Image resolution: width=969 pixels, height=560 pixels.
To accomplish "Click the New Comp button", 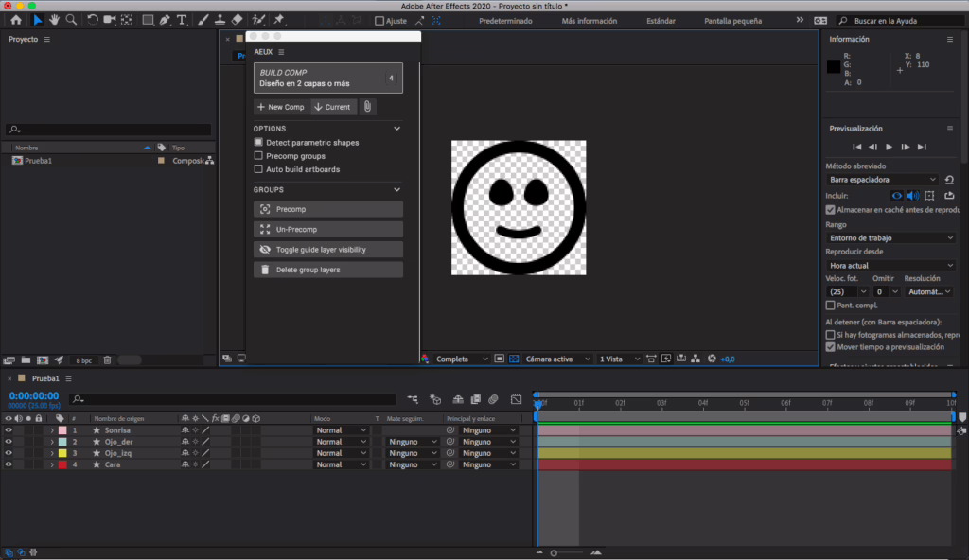I will pyautogui.click(x=281, y=107).
